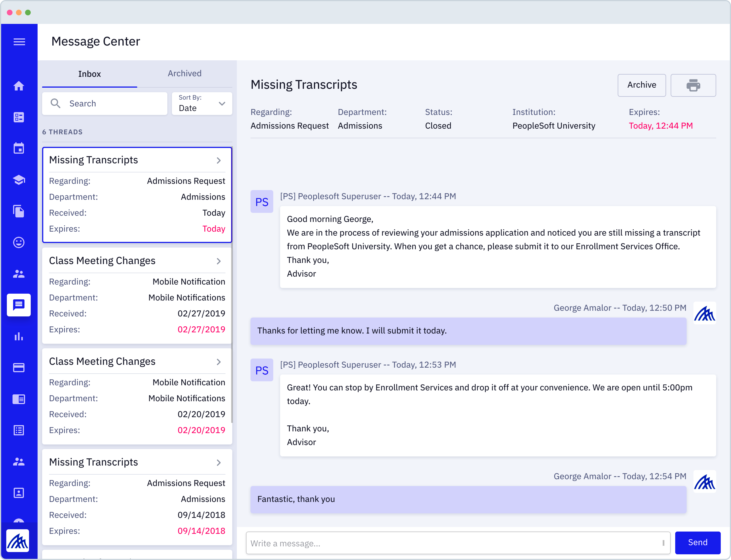Open the bar chart icon in sidebar
Viewport: 731px width, 560px height.
coord(19,337)
